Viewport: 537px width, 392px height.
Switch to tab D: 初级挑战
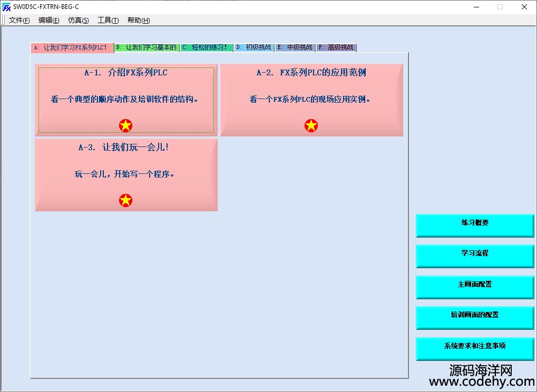(254, 47)
